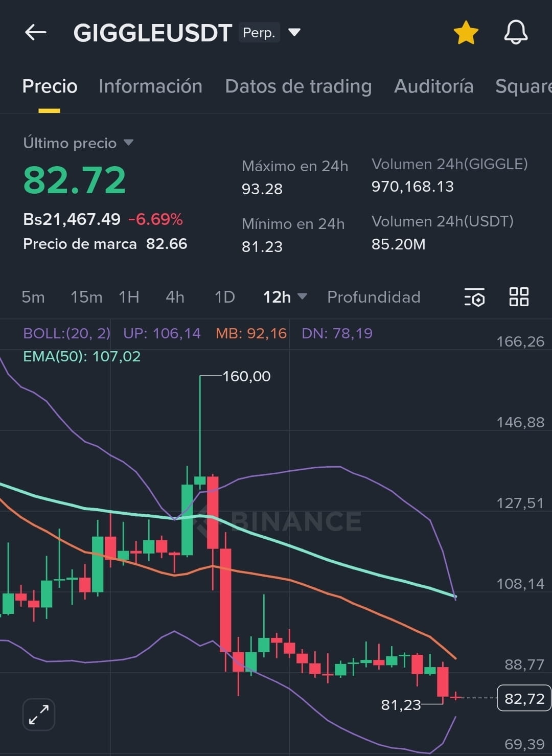The width and height of the screenshot is (552, 756).
Task: Open the chart indicator settings icon
Action: [474, 297]
